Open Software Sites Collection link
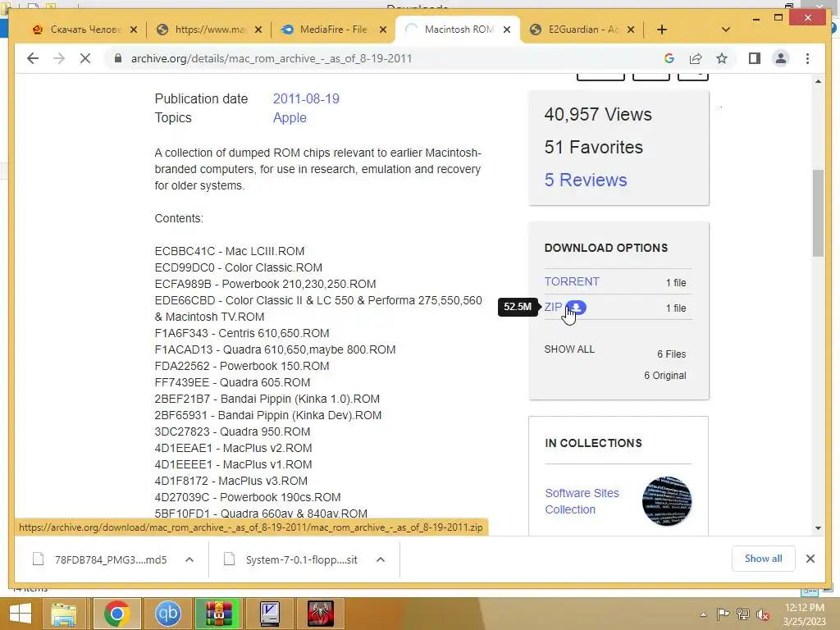Screen dimensions: 840x630 pyautogui.click(x=582, y=501)
